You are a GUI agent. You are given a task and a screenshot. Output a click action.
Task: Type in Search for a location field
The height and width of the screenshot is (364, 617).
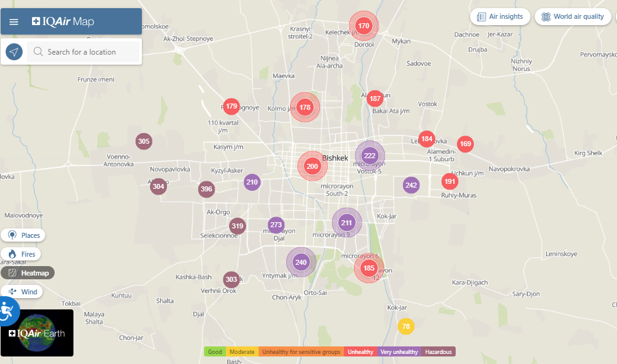(x=88, y=52)
